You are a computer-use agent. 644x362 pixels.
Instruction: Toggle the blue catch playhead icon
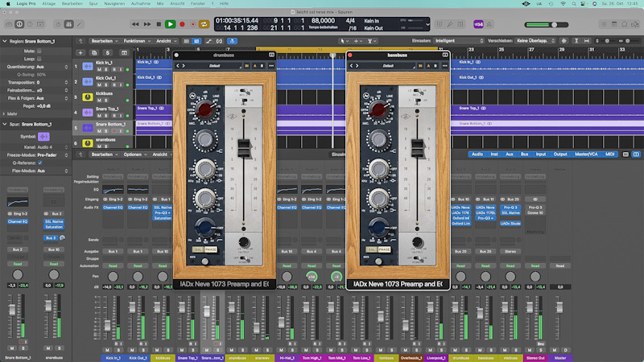(x=232, y=41)
